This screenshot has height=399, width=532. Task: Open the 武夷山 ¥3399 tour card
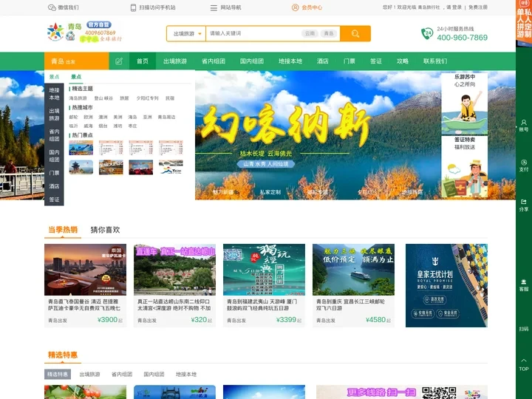click(x=264, y=285)
